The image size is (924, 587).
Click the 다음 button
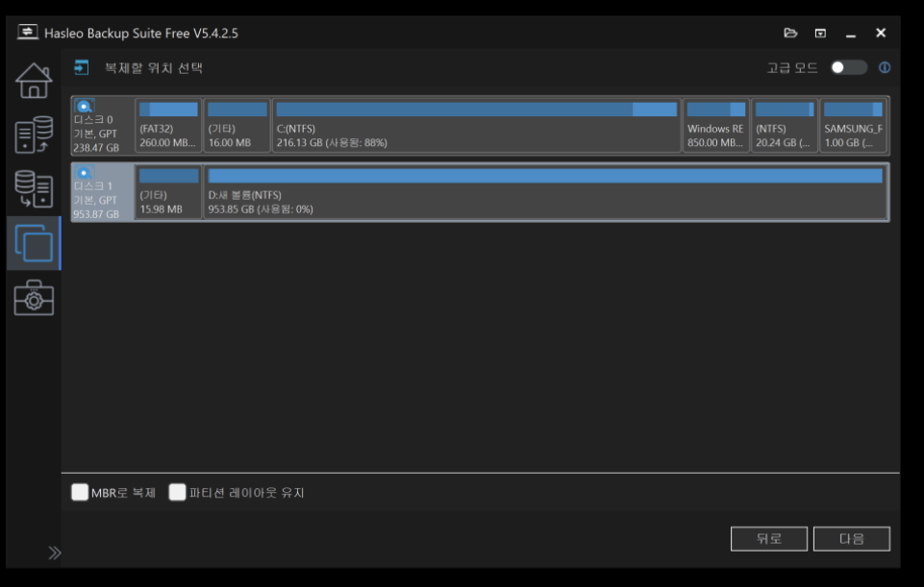(x=851, y=539)
